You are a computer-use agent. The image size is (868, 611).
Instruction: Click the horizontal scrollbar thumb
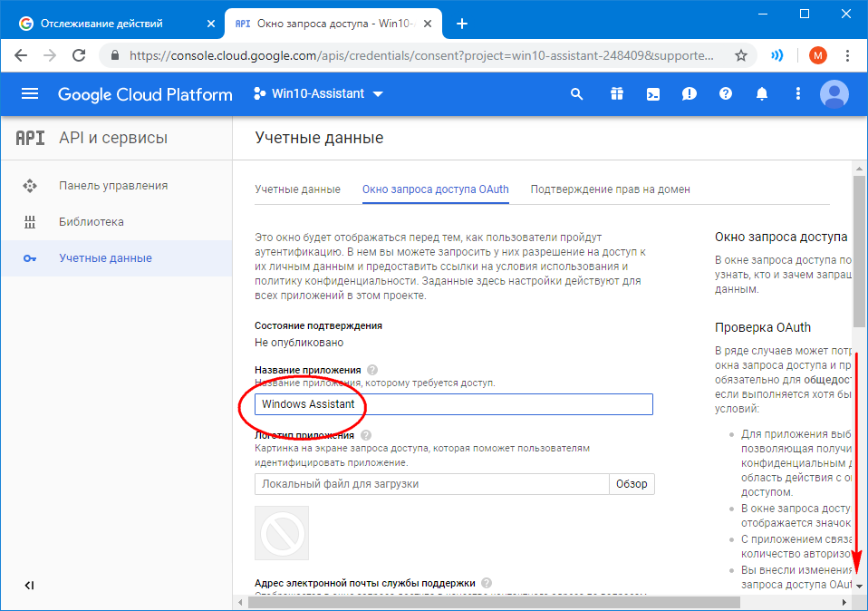[x=493, y=602]
